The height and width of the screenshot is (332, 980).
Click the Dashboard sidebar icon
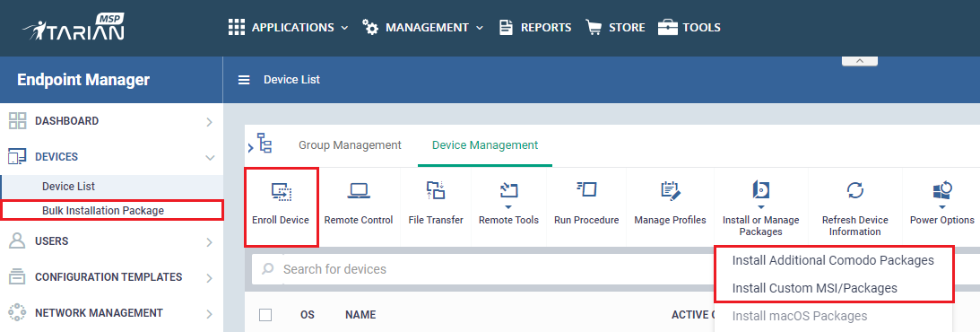[18, 121]
